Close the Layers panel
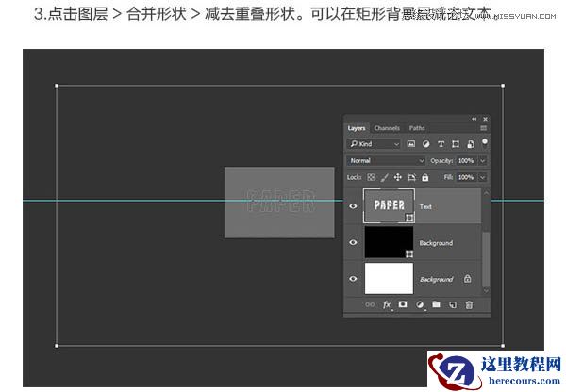Image resolution: width=566 pixels, height=392 pixels. (x=486, y=119)
